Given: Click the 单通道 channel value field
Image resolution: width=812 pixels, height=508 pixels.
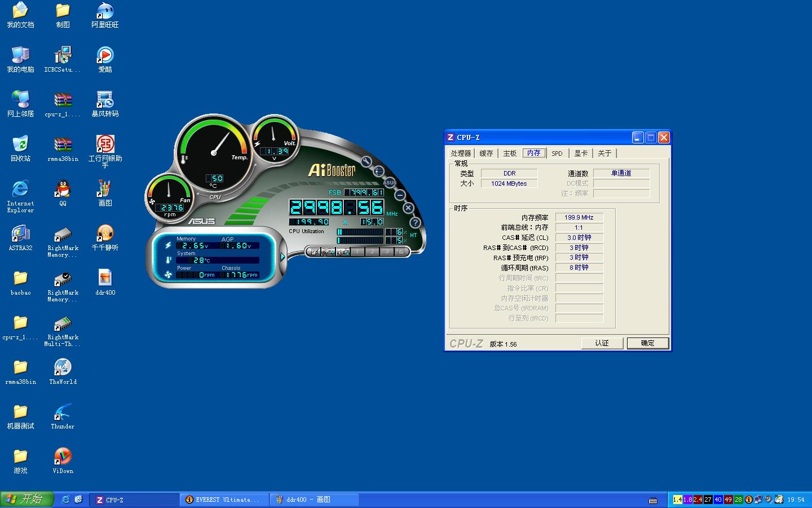Looking at the screenshot, I should 621,173.
